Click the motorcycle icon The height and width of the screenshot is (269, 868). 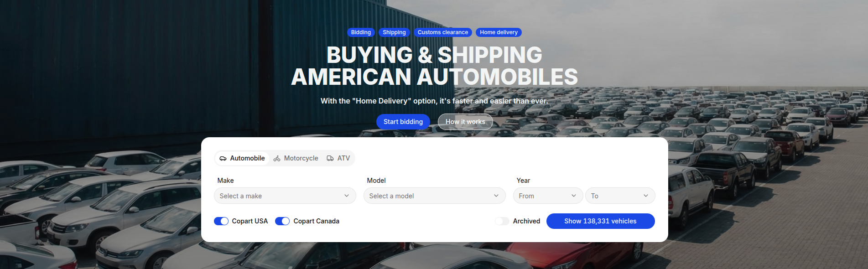point(277,159)
